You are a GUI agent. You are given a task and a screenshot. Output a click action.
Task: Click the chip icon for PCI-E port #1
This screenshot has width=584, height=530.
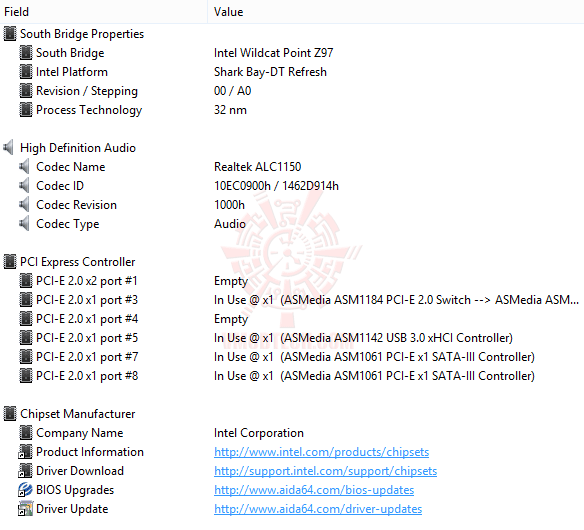26,280
